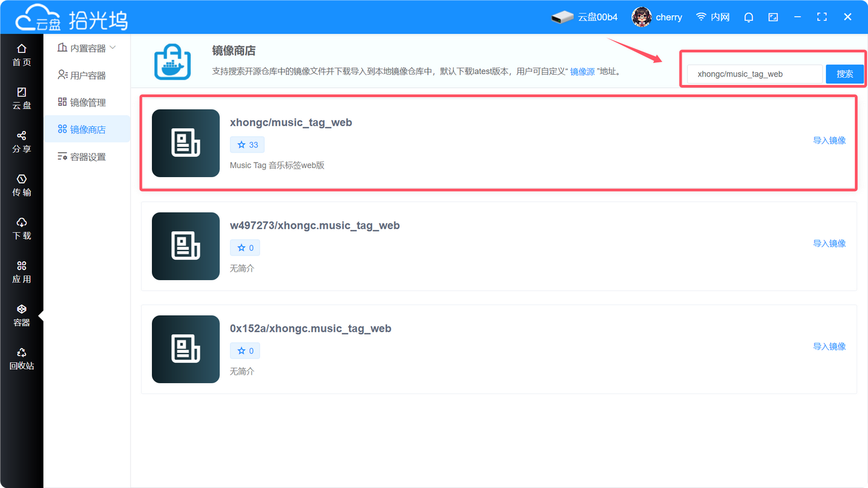Image resolution: width=868 pixels, height=488 pixels.
Task: Click the 镜像商店 docker bag icon header
Action: click(x=172, y=60)
